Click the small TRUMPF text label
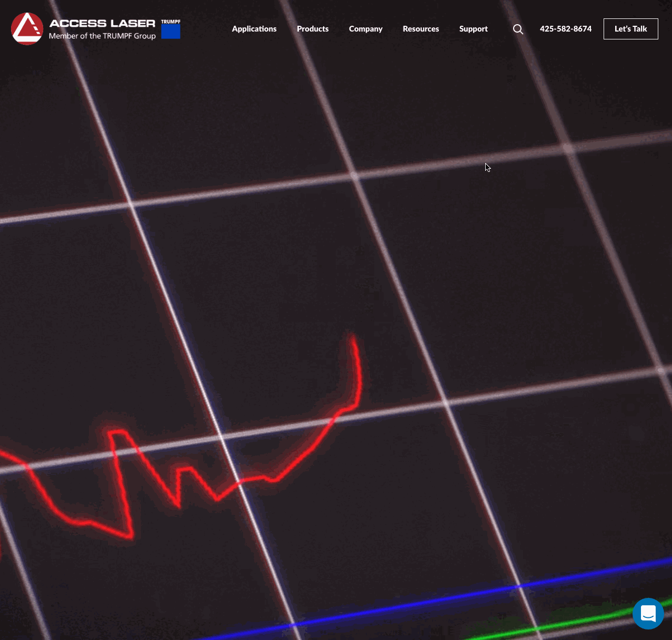This screenshot has width=672, height=640. point(170,22)
